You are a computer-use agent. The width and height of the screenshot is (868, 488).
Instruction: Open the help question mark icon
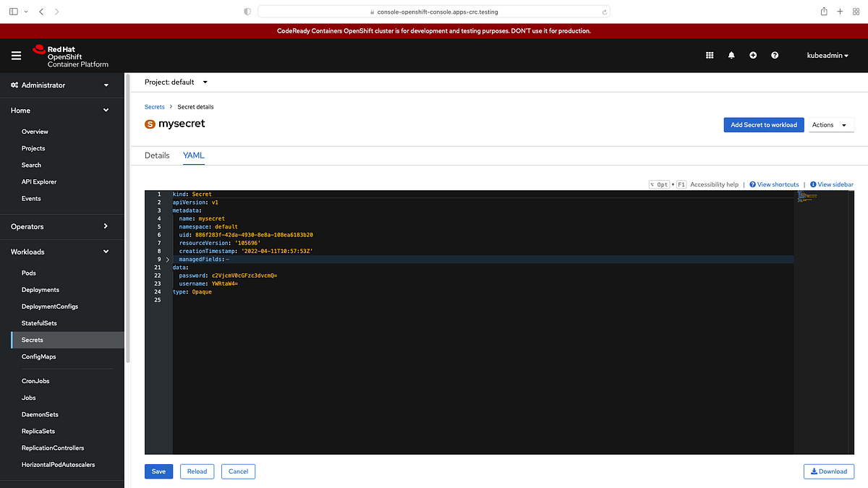point(775,55)
